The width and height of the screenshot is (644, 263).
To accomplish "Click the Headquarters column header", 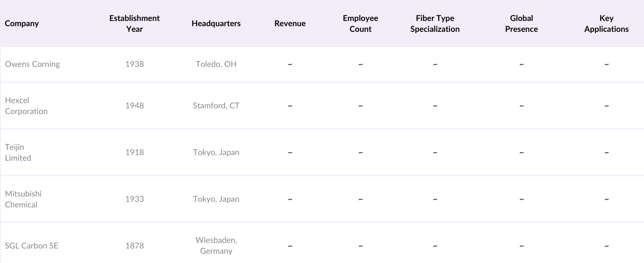I will [216, 23].
